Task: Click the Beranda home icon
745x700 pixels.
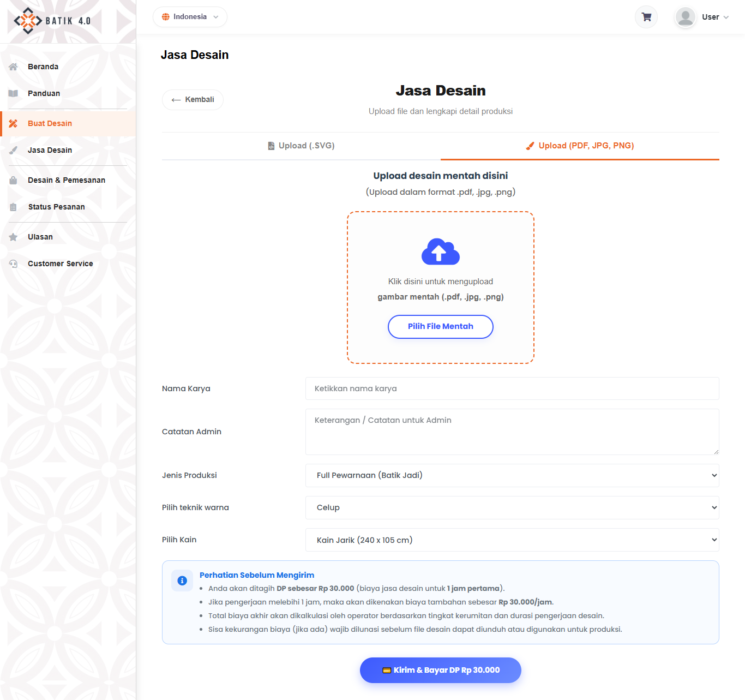Action: pos(13,67)
